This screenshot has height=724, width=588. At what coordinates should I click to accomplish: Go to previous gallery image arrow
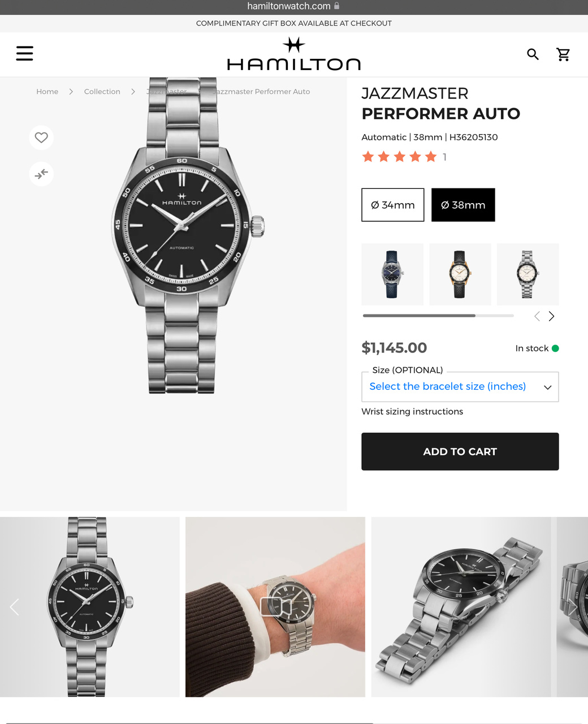tap(14, 607)
